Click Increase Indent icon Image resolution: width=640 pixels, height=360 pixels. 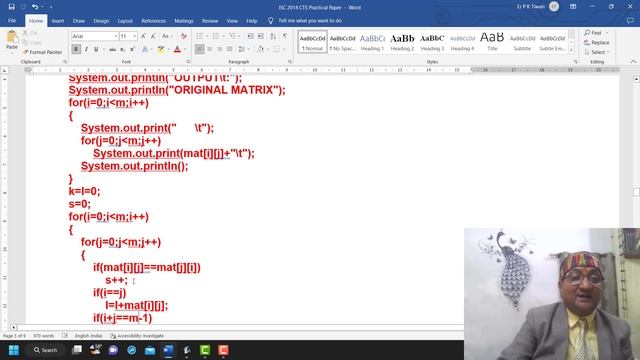click(x=260, y=36)
